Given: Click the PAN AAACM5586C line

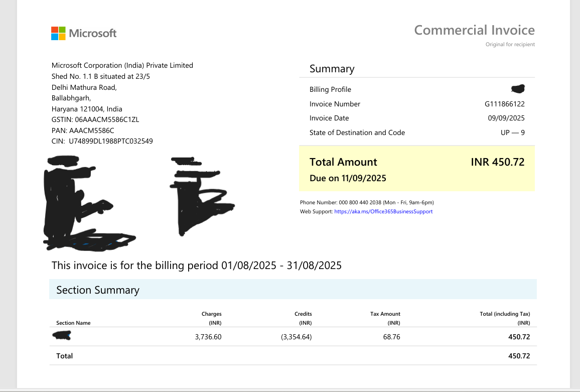Looking at the screenshot, I should click(x=83, y=130).
